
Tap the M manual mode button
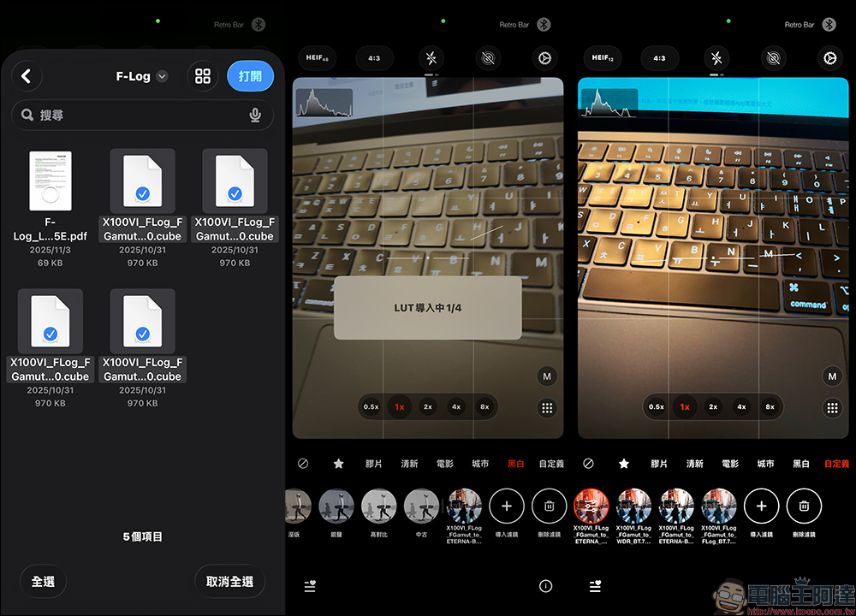tap(547, 376)
